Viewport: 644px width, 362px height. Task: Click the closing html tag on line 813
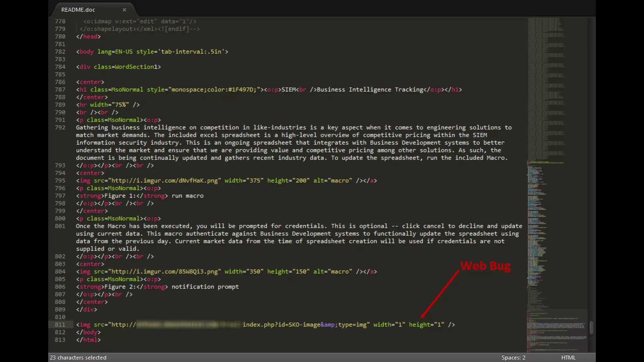pyautogui.click(x=88, y=340)
